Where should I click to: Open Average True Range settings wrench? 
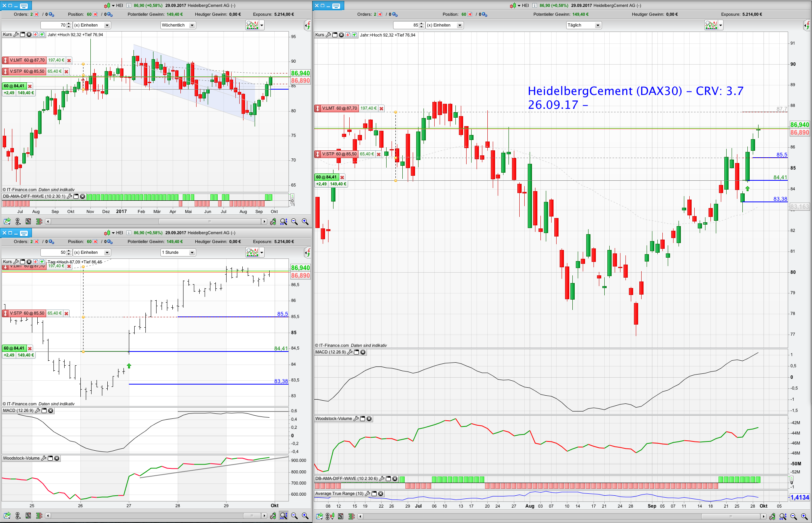pyautogui.click(x=368, y=494)
